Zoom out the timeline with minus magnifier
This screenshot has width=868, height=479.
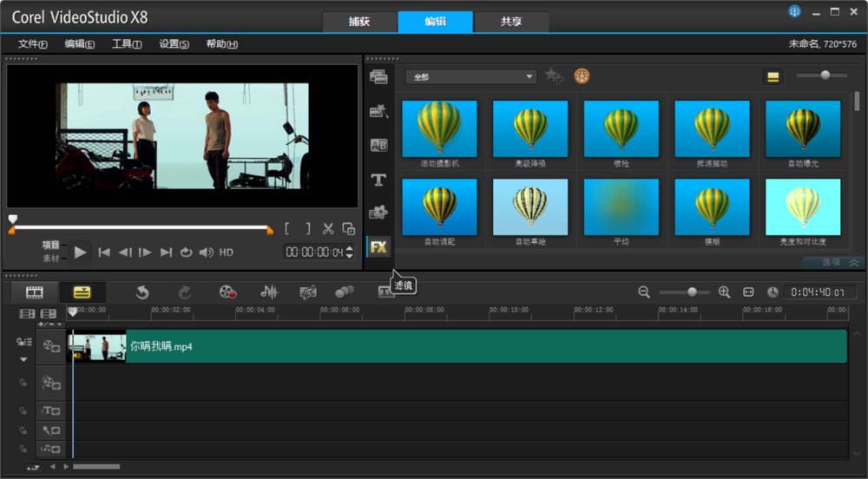pyautogui.click(x=644, y=292)
